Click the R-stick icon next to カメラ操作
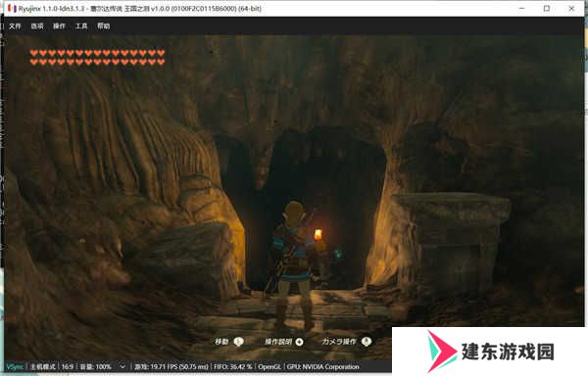 [367, 342]
